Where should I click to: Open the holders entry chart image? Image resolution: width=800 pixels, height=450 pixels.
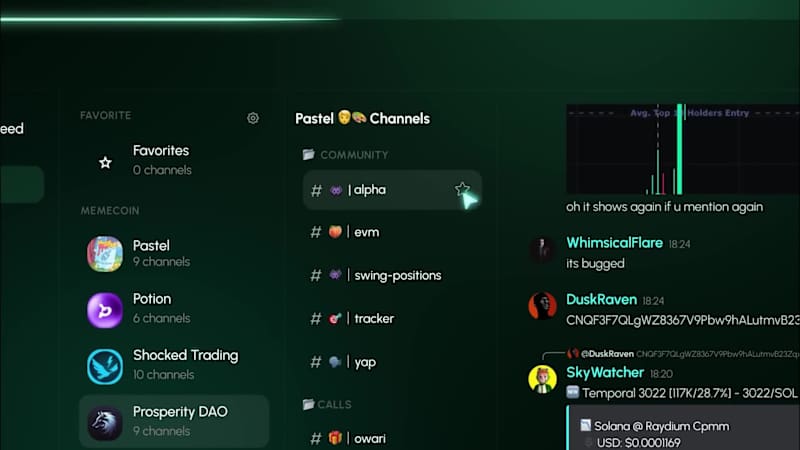683,149
